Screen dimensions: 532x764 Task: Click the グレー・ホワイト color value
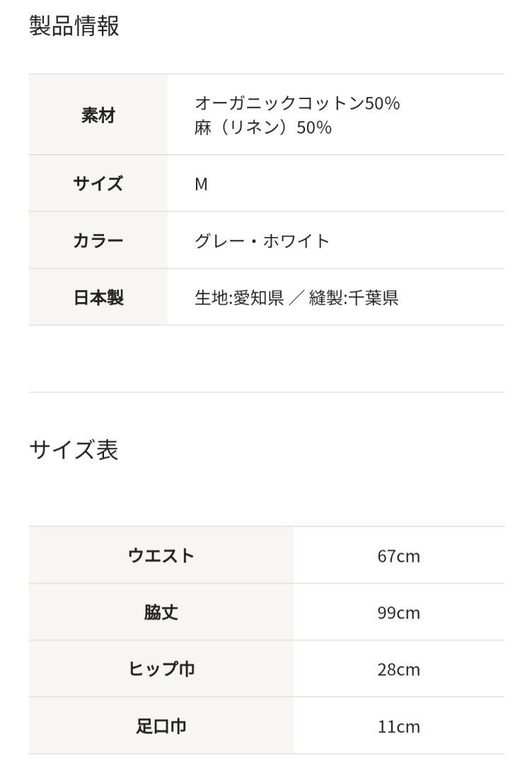coord(262,241)
